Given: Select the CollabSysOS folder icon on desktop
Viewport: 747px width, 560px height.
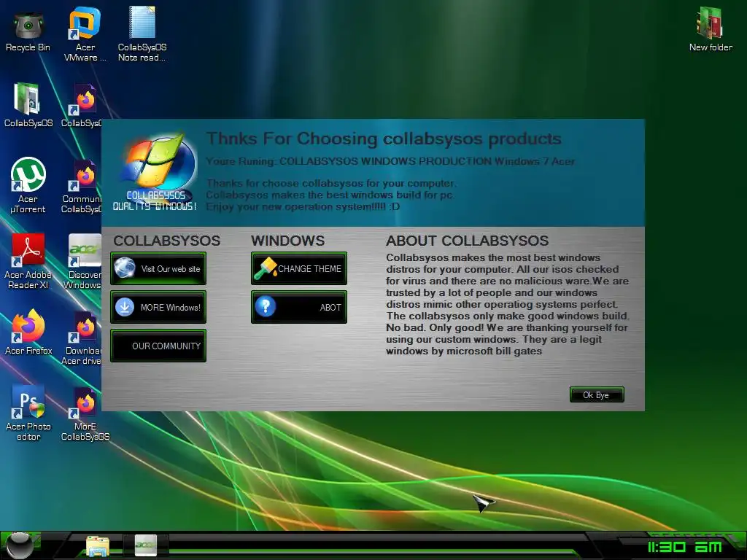Looking at the screenshot, I should click(x=28, y=105).
